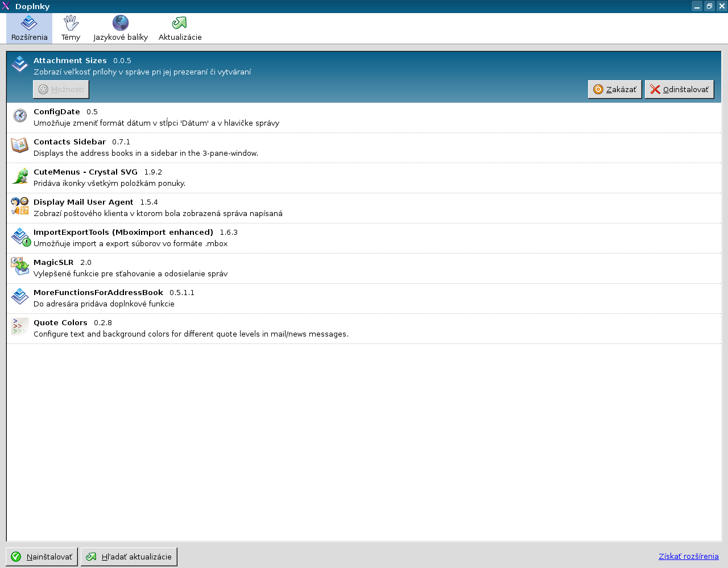Click the ConfigDate clock icon
Screen dimensions: 728x568
pyautogui.click(x=20, y=115)
